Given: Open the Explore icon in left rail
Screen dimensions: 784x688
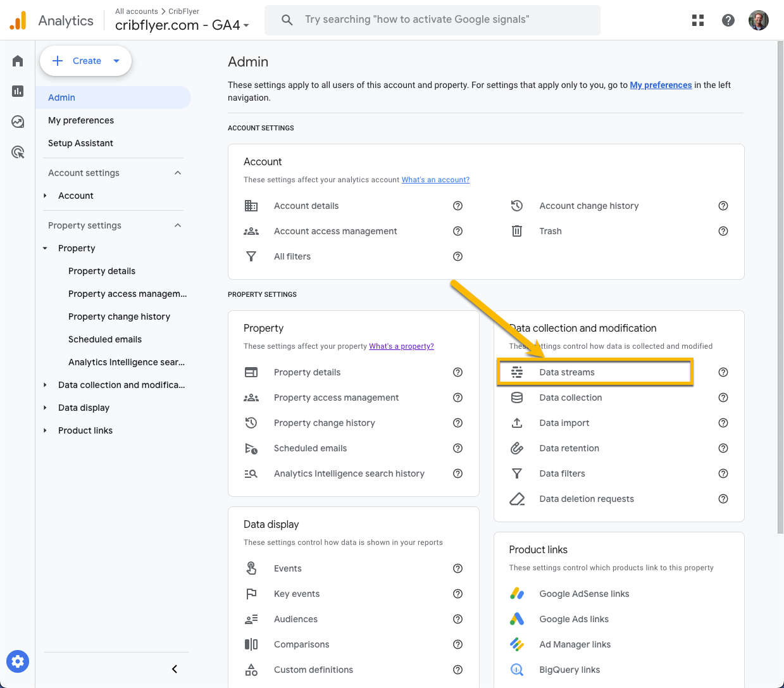Looking at the screenshot, I should [18, 122].
